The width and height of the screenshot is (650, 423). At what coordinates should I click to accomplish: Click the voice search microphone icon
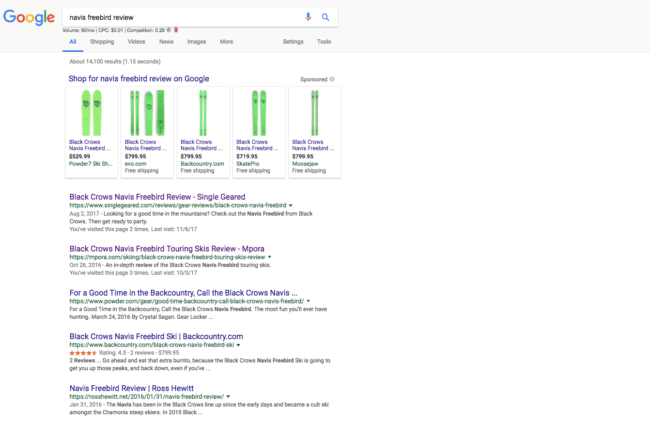(x=307, y=17)
